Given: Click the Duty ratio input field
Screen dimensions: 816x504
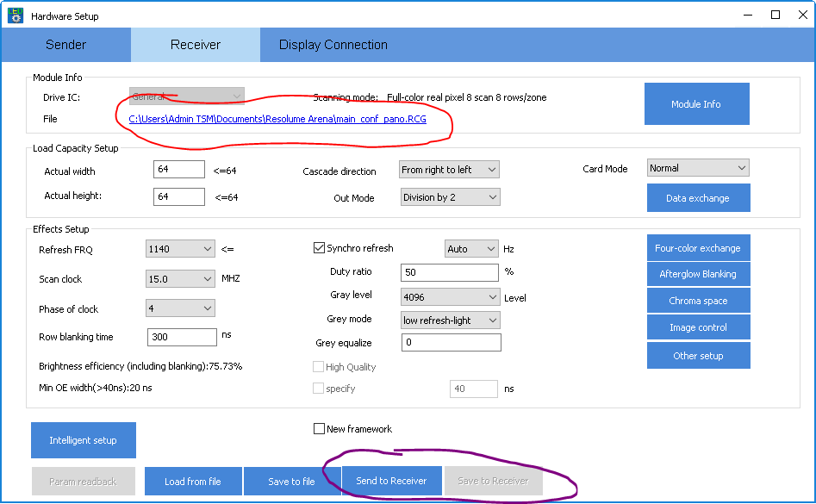Looking at the screenshot, I should point(449,272).
